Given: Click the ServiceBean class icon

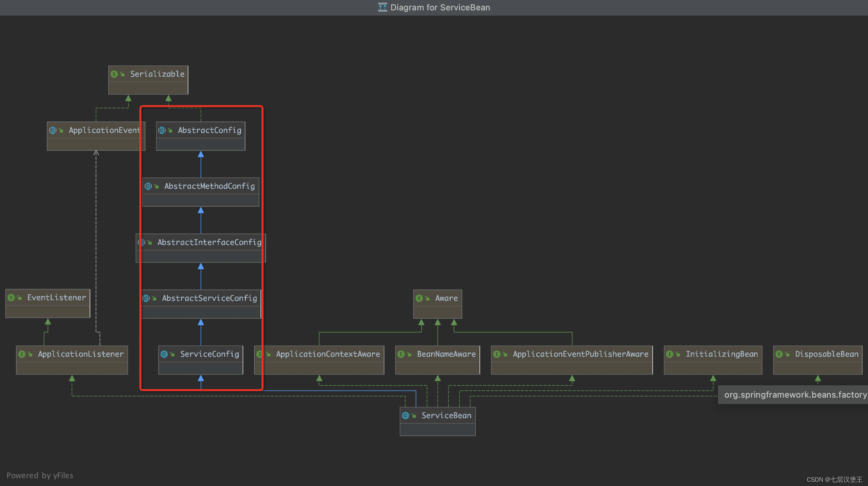Looking at the screenshot, I should click(405, 416).
